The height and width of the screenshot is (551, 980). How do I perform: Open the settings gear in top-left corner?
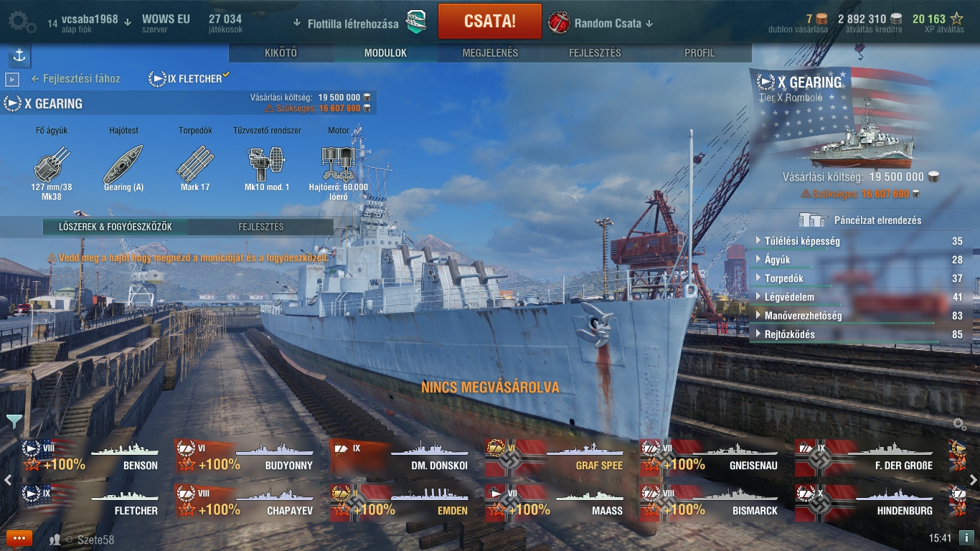coord(22,22)
